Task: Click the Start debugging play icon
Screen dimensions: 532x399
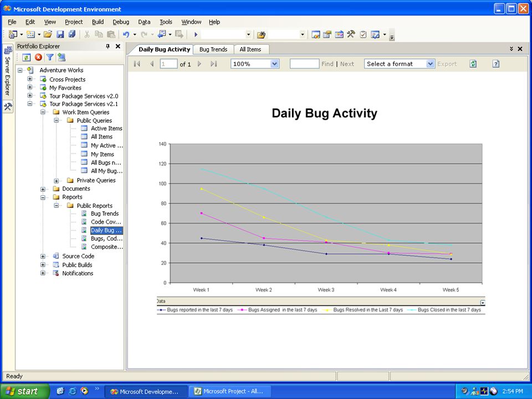Action: click(196, 34)
